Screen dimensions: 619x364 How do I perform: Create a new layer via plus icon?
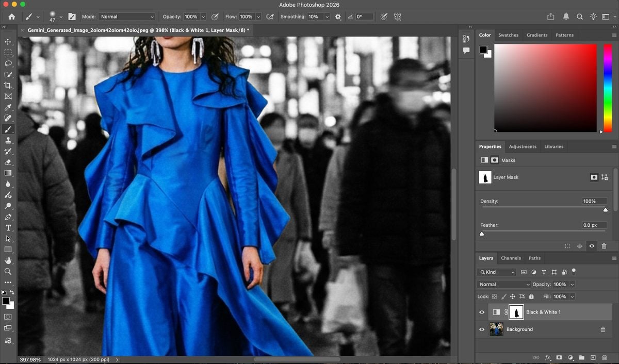pyautogui.click(x=593, y=357)
